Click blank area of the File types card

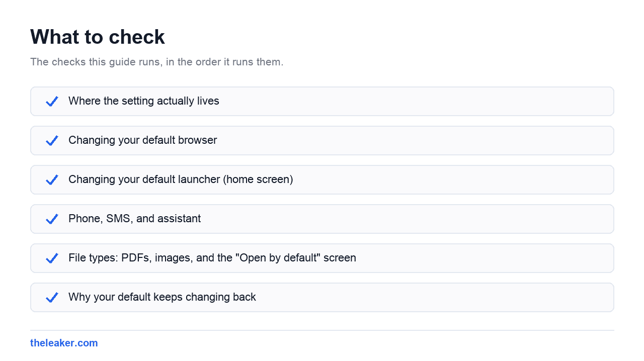click(483, 258)
